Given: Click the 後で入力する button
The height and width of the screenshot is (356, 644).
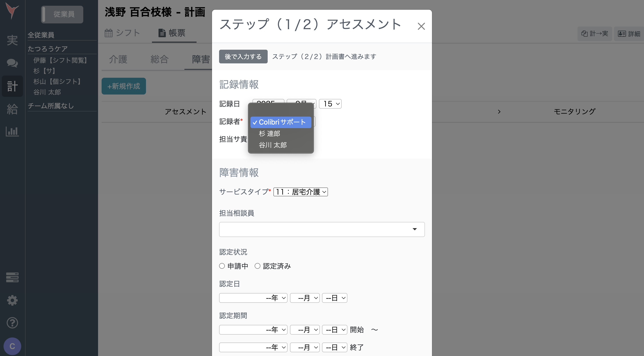Looking at the screenshot, I should (x=243, y=57).
